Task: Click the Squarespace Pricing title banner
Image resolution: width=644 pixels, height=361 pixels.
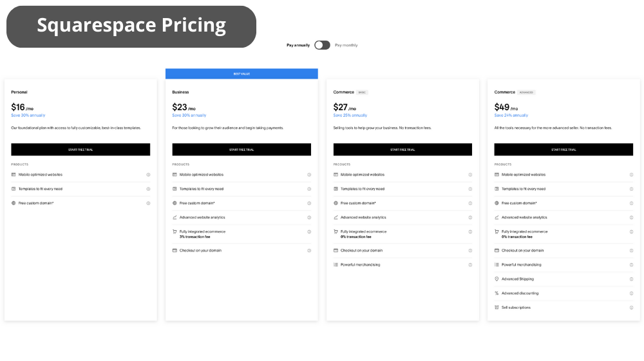Action: pos(131,26)
